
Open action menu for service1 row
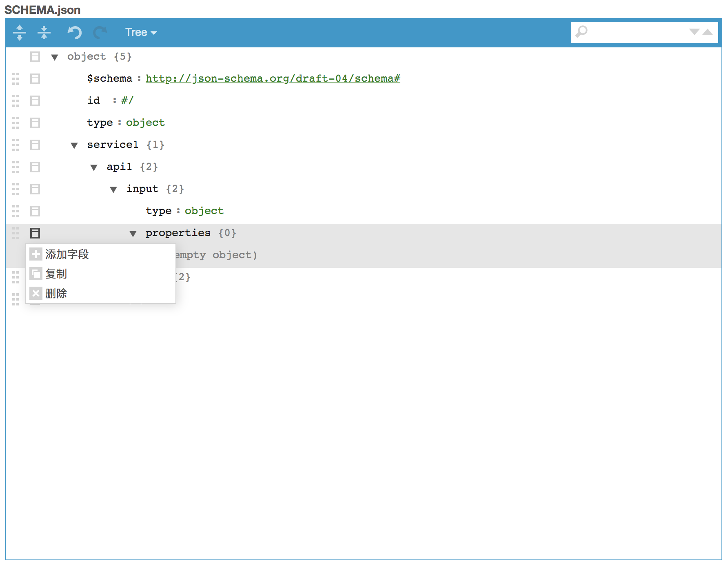click(x=35, y=145)
